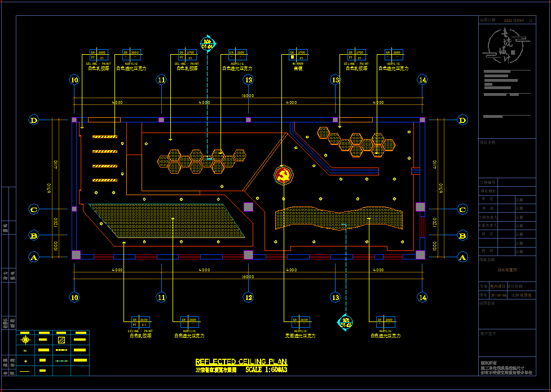The image size is (551, 392).
Task: Select the wavy dotted acrylic ceiling panel
Action: click(x=339, y=218)
